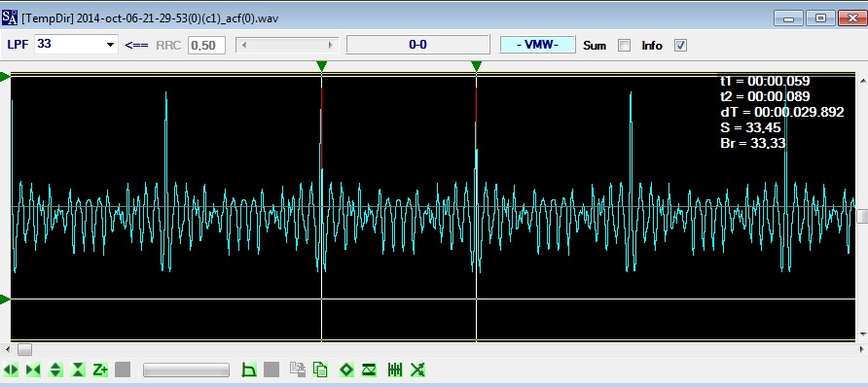Click the green bow-tie envelope icon
This screenshot has width=868, height=387.
click(369, 369)
